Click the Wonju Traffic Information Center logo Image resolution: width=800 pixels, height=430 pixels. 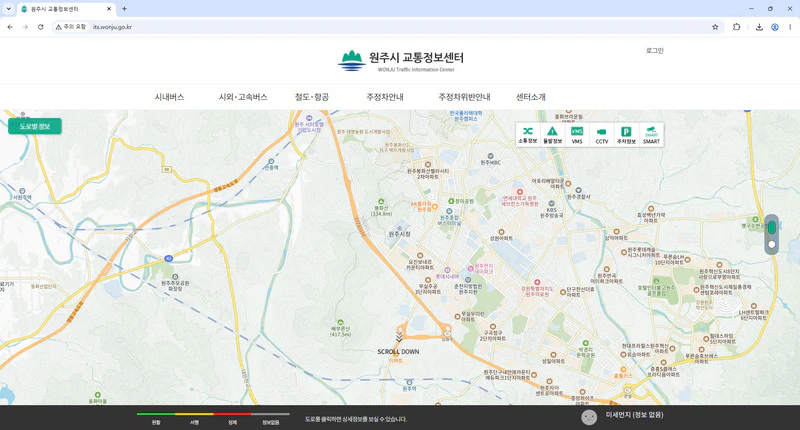pos(401,61)
